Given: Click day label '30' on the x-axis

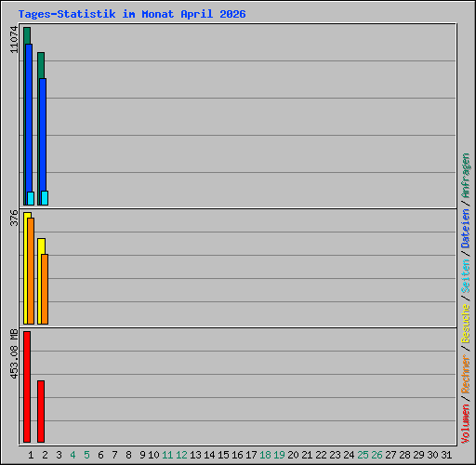Looking at the screenshot, I should pos(432,455).
